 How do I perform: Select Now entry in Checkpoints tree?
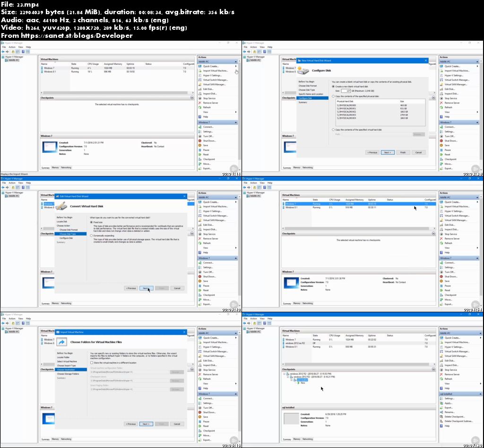coord(303,383)
